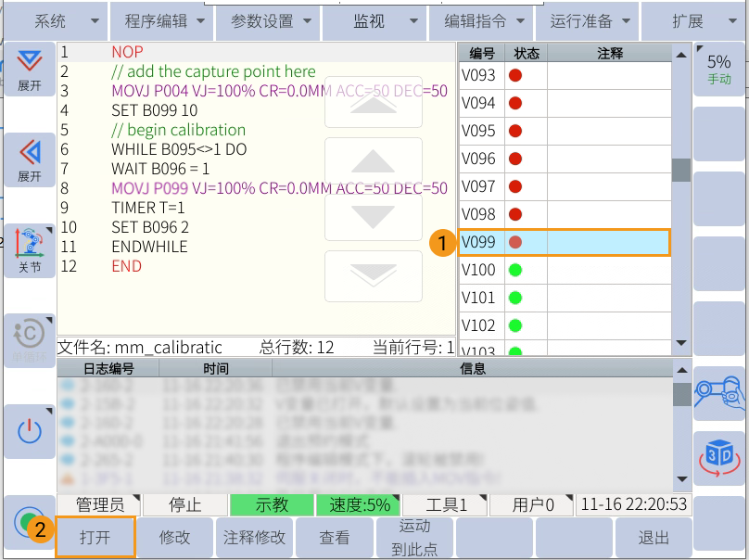Click log panel scrollbar up arrow
749x560 pixels.
(x=682, y=370)
